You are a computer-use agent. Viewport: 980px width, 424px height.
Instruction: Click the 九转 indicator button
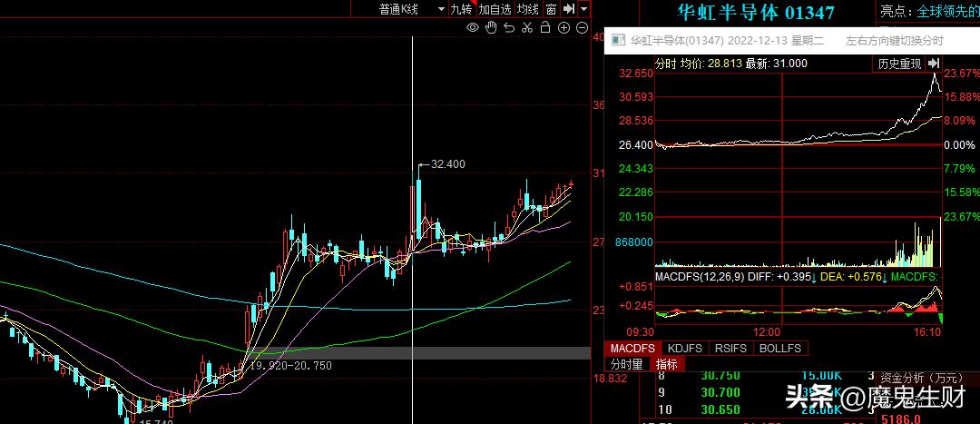(x=462, y=9)
